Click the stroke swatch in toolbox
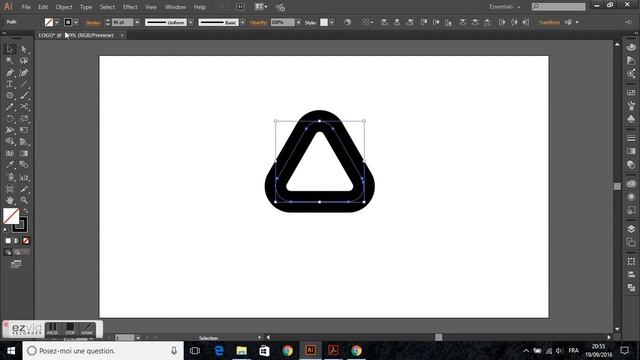Image resolution: width=640 pixels, height=360 pixels. [x=20, y=225]
